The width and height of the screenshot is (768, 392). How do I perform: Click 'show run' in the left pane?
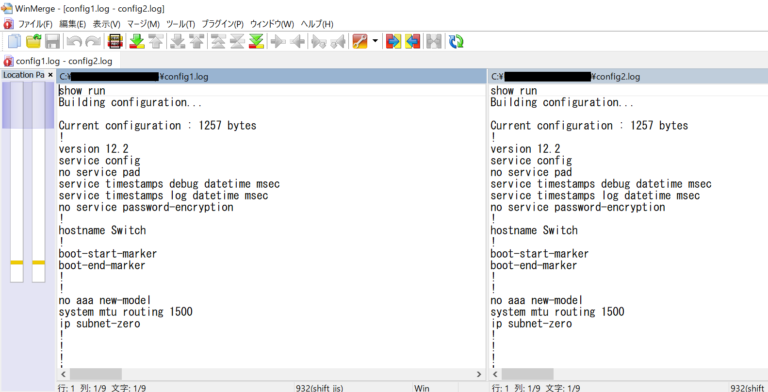pos(82,91)
